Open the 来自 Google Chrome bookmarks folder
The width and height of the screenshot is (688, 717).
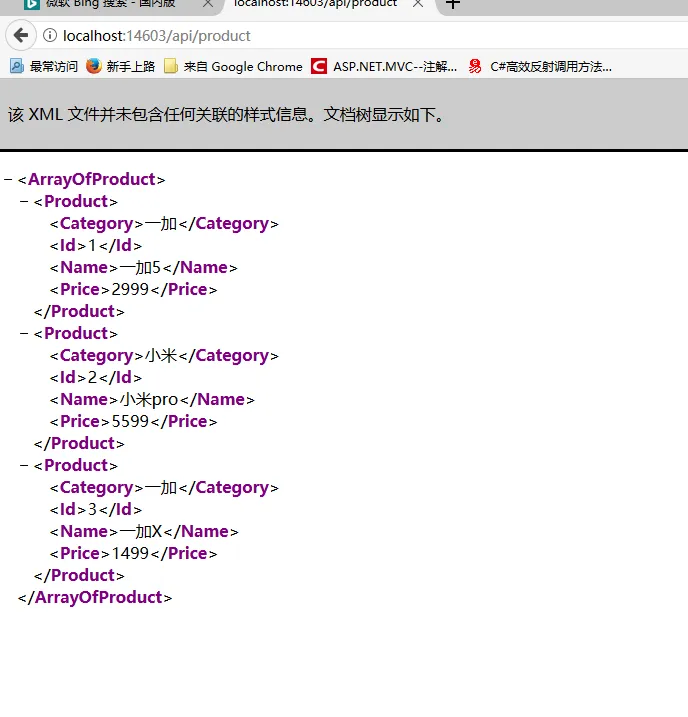coord(234,67)
